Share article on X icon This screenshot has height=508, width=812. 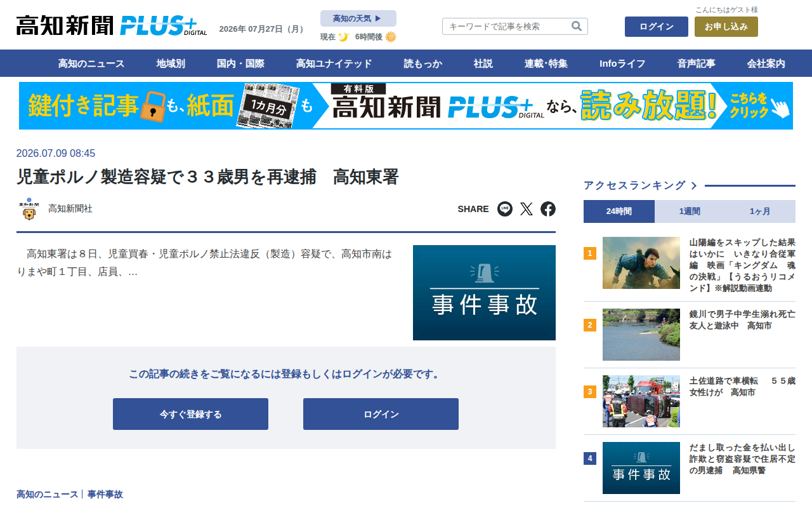(527, 209)
